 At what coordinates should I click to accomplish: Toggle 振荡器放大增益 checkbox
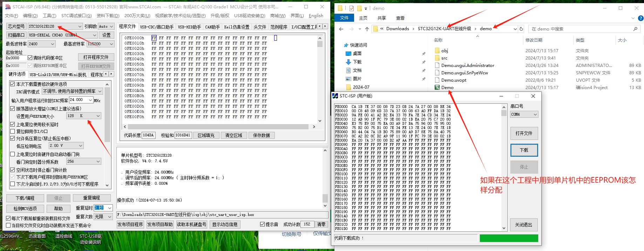pyautogui.click(x=12, y=109)
